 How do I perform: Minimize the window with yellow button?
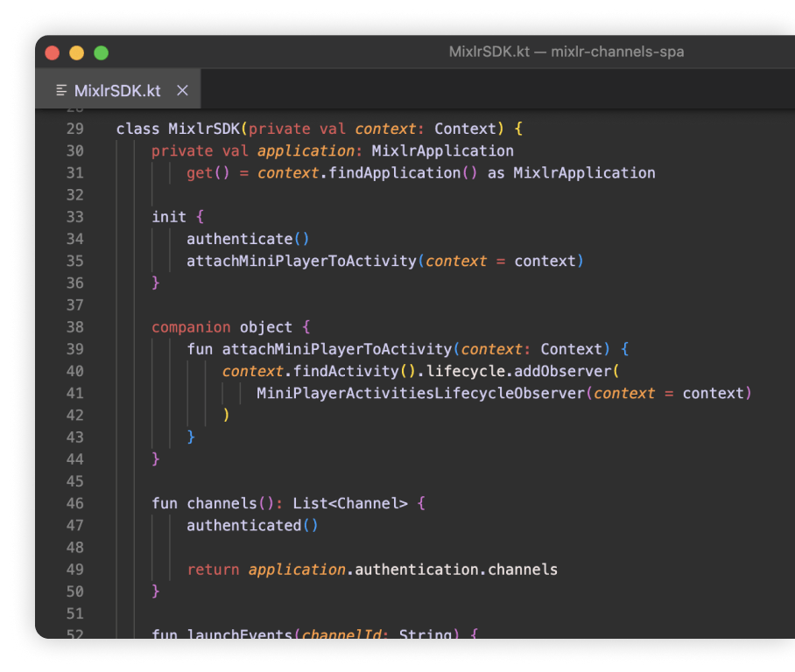pyautogui.click(x=77, y=52)
